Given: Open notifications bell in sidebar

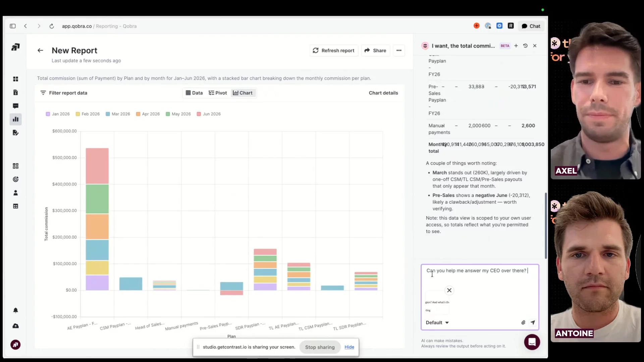Looking at the screenshot, I should click(15, 310).
